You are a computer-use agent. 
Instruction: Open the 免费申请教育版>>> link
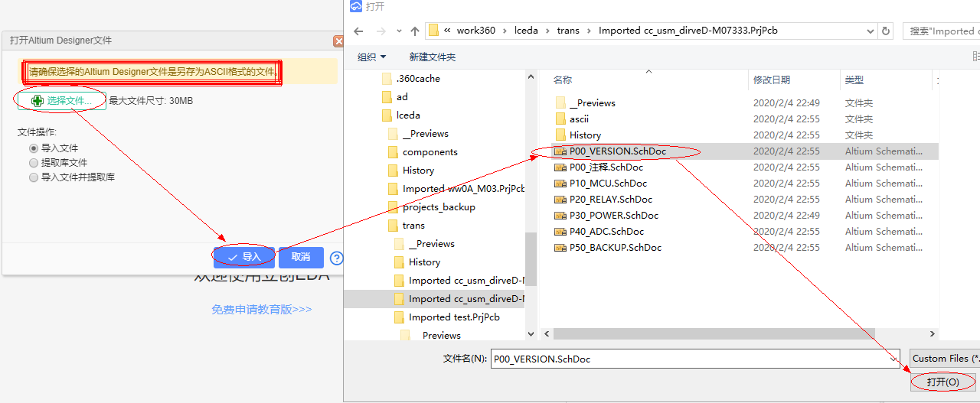(262, 310)
